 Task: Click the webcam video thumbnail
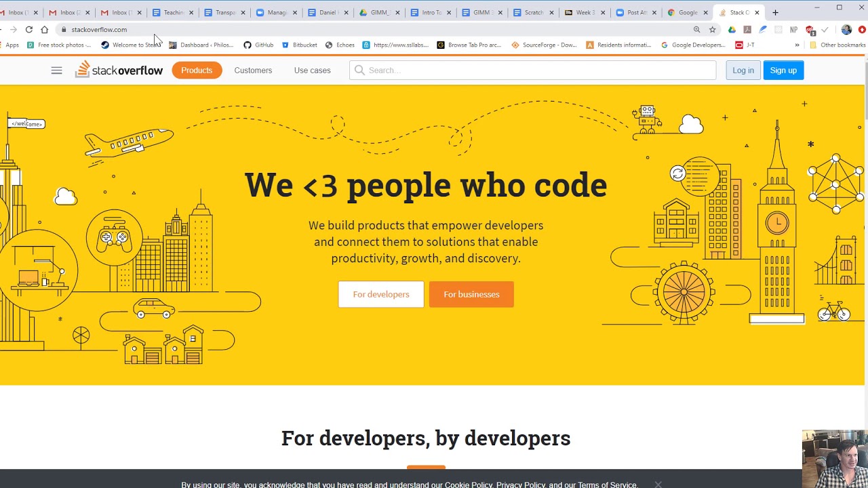pyautogui.click(x=835, y=459)
